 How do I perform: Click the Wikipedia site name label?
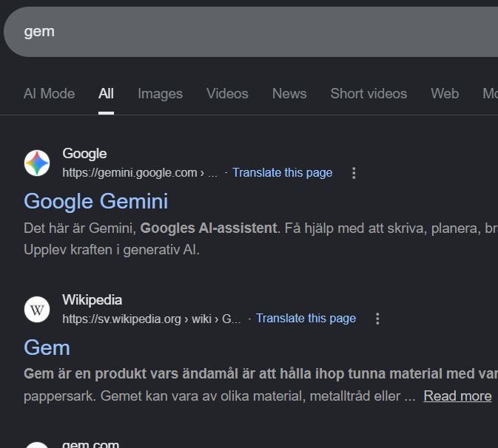(92, 300)
